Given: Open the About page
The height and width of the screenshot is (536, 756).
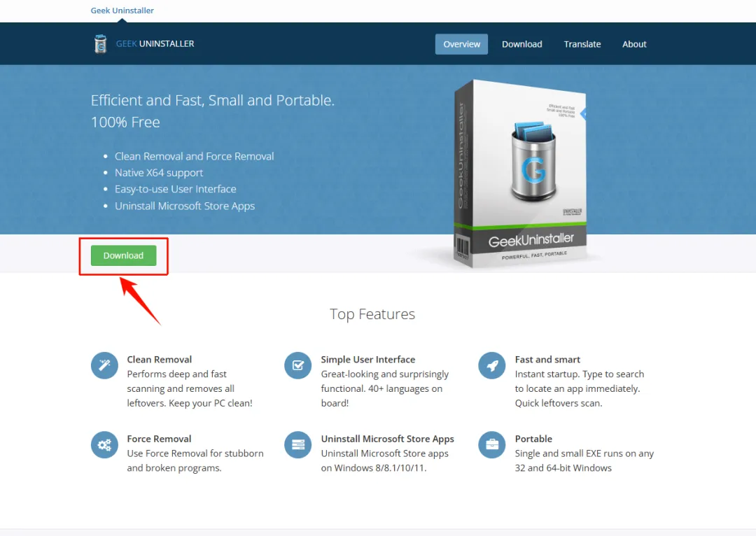Looking at the screenshot, I should [634, 44].
